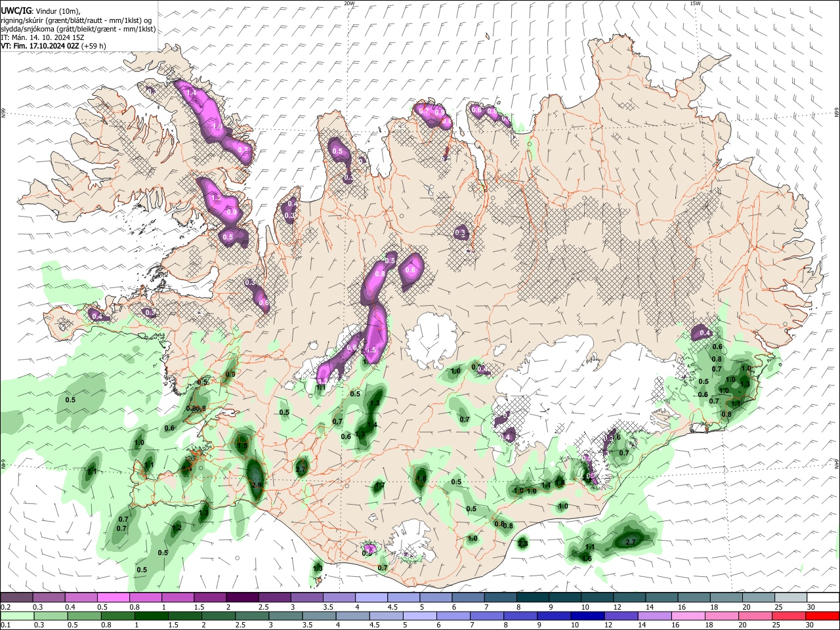Click the 'UWC/IG' title text
840x630 pixels.
[x=16, y=11]
